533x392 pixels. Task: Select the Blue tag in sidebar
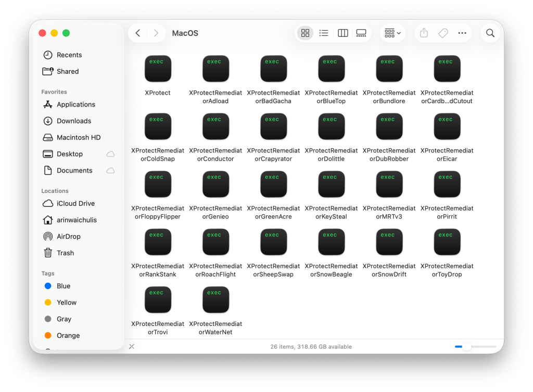pos(63,286)
